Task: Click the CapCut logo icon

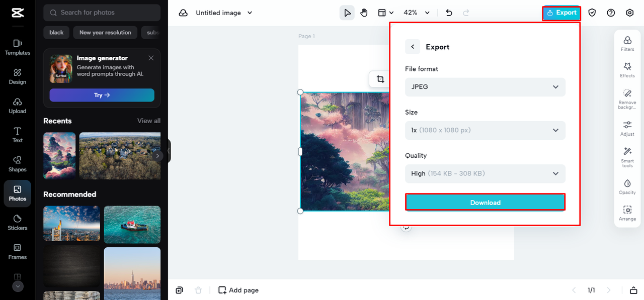Action: coord(18,13)
